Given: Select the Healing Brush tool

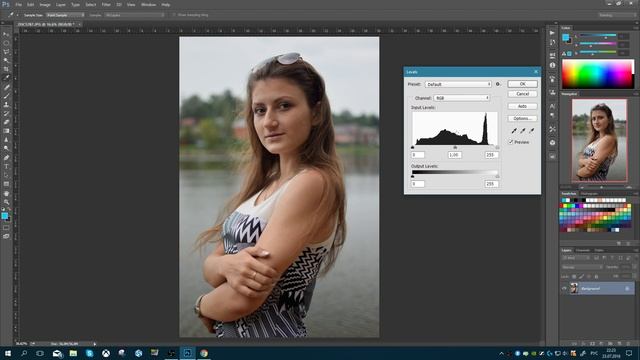Looking at the screenshot, I should coord(6,87).
